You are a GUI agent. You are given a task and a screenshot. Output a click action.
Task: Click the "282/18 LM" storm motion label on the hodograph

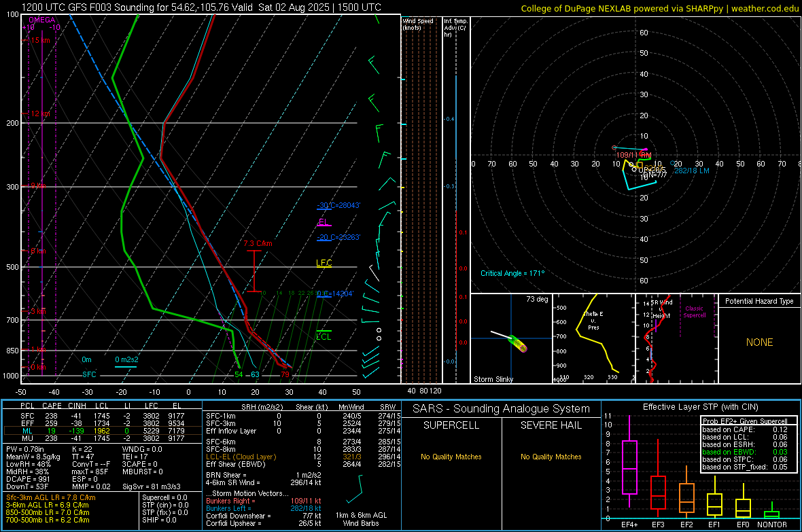[691, 171]
